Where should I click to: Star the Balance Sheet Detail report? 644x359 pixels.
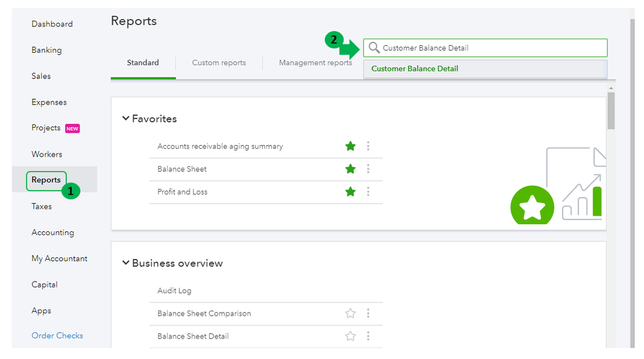[350, 336]
